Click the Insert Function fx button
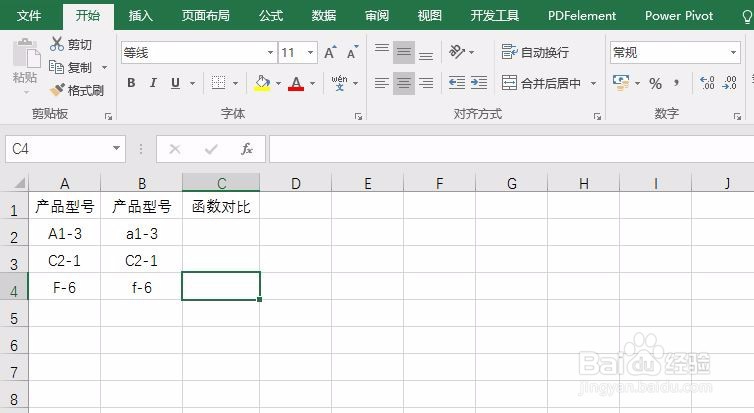Image resolution: width=754 pixels, height=413 pixels. tap(246, 149)
